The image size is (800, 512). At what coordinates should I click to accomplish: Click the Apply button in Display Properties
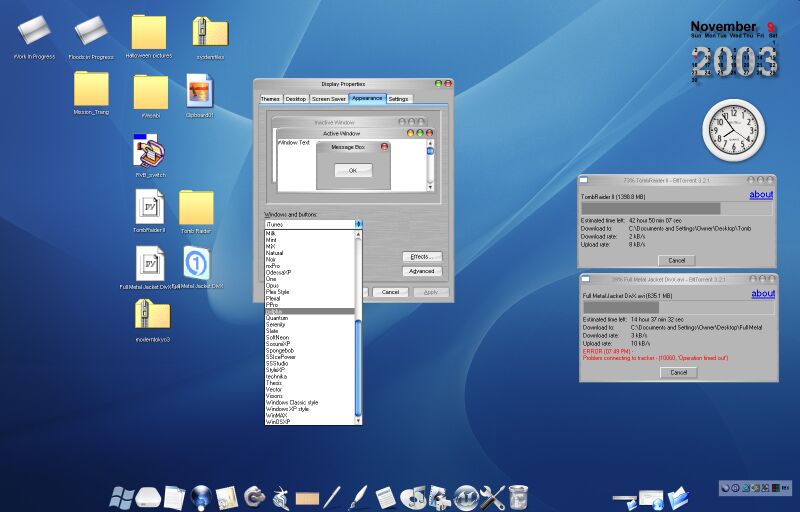431,292
